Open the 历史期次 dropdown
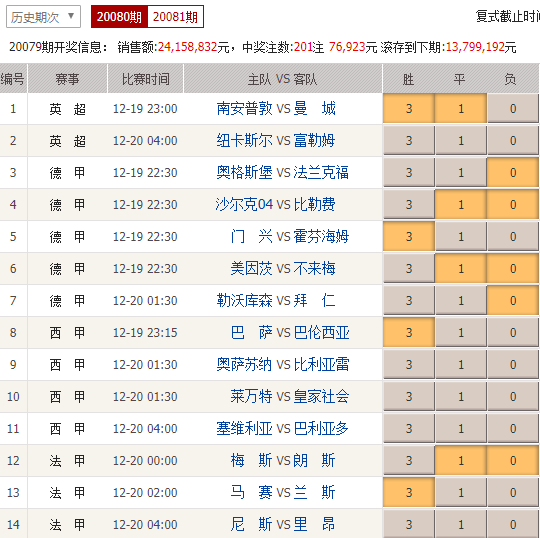The width and height of the screenshot is (540, 538). pos(43,17)
